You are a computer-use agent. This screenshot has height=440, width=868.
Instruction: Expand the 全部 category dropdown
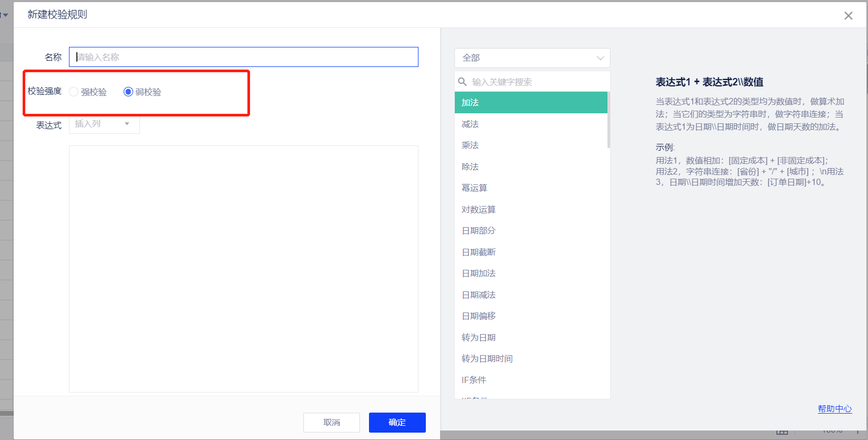coord(532,58)
